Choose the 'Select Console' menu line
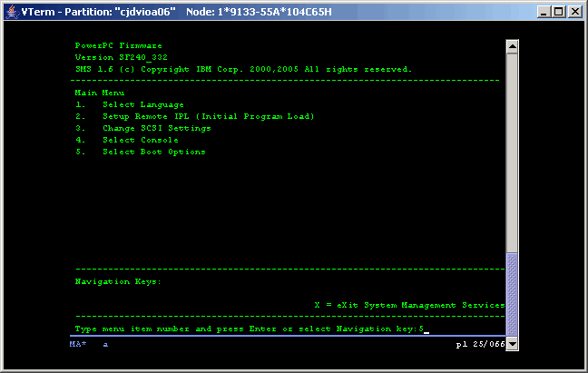 (140, 140)
